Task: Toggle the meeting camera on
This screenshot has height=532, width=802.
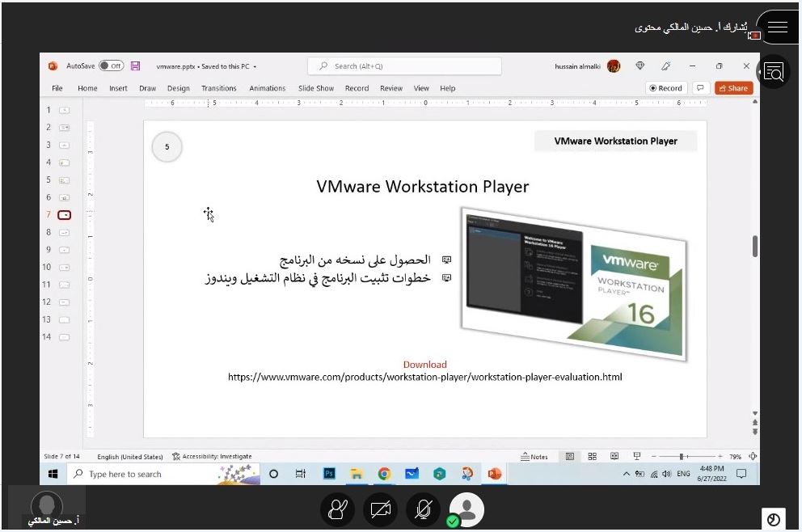Action: click(380, 510)
